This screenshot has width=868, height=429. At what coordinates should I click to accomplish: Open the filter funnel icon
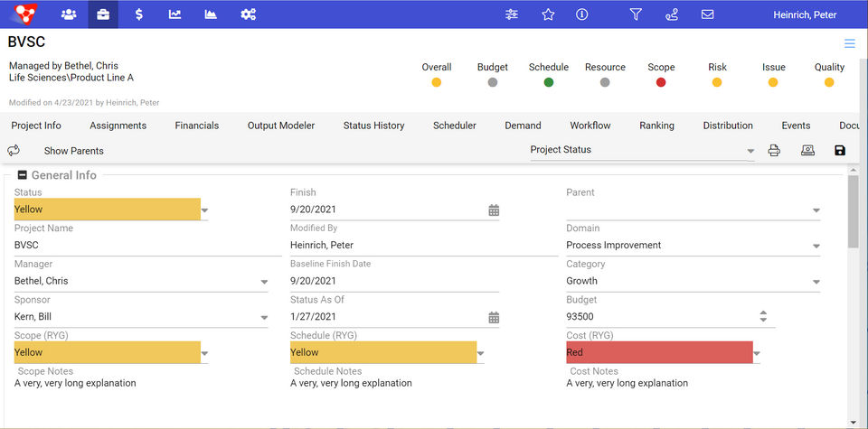point(636,14)
